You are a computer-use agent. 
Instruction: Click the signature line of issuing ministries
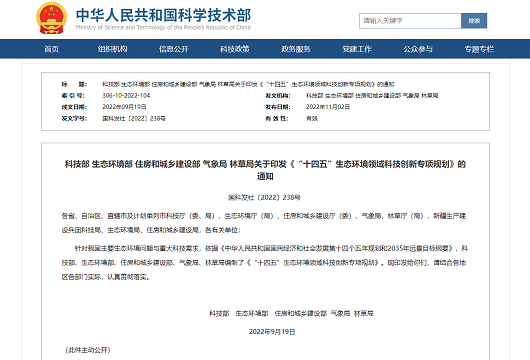point(291,314)
